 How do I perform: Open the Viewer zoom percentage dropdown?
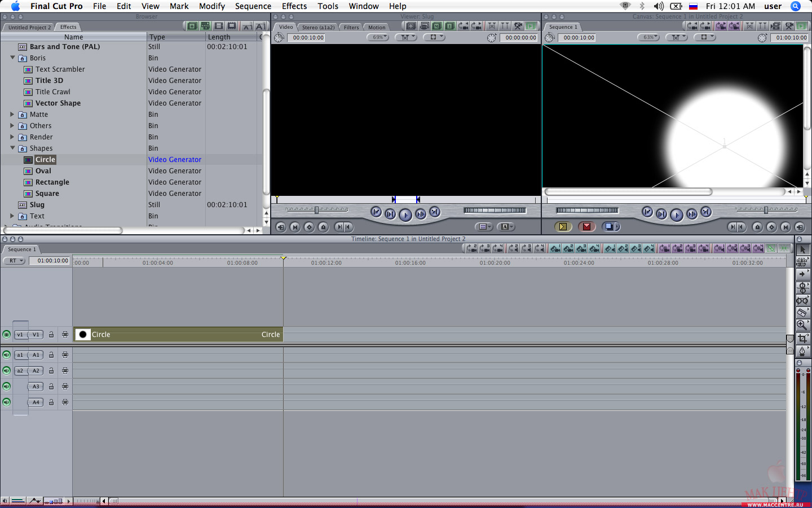[x=378, y=37]
